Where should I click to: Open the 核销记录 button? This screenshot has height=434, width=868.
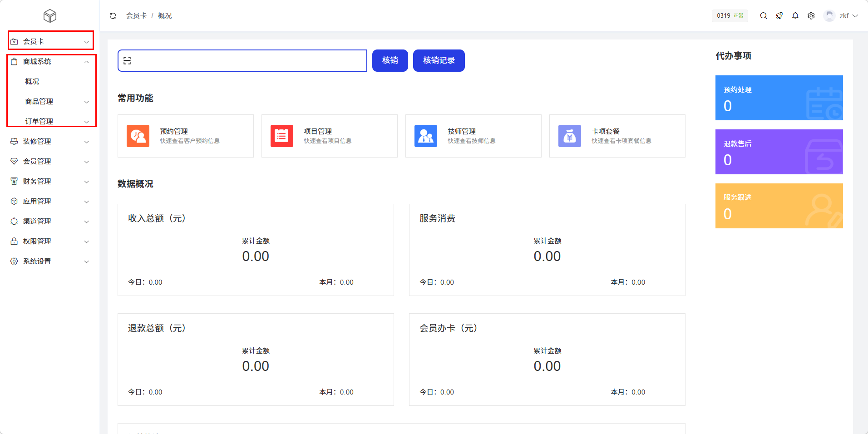pos(439,60)
